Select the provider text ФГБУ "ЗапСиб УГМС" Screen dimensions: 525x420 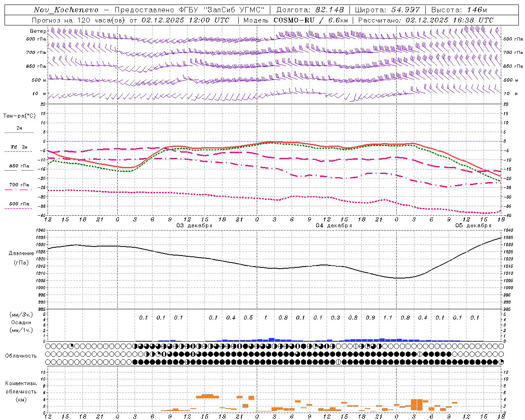tap(221, 10)
